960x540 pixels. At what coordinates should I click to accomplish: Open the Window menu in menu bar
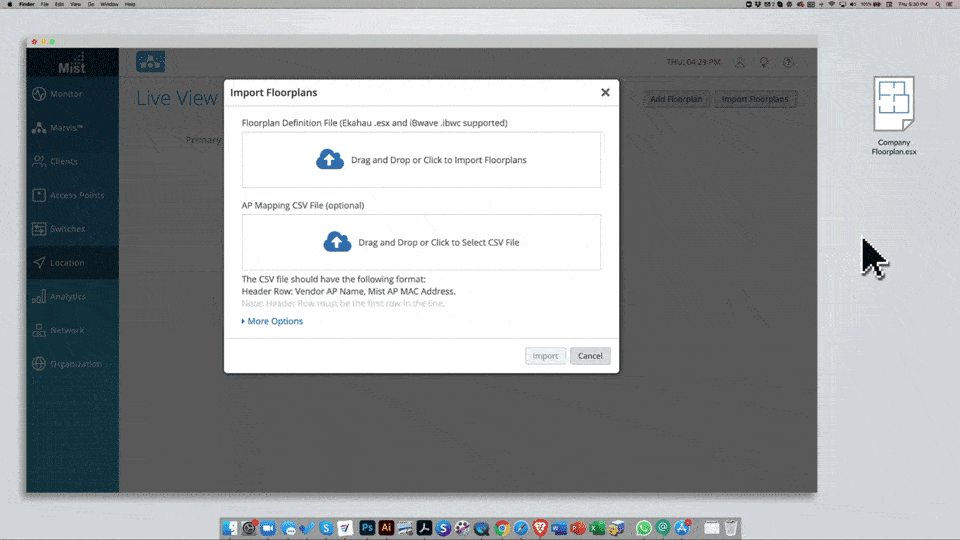[x=109, y=4]
